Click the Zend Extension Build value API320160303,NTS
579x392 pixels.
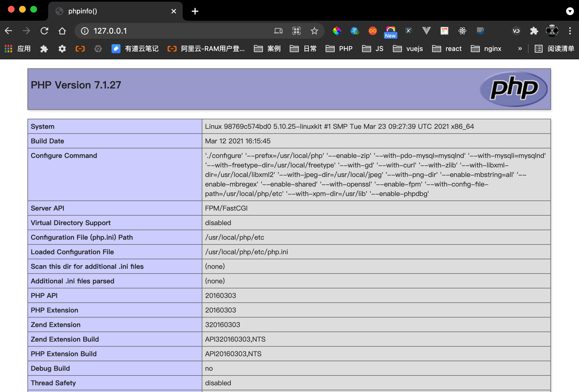point(235,339)
